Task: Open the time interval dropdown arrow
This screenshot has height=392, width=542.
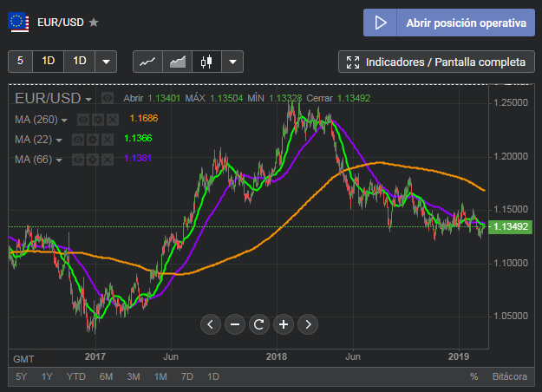Action: tap(106, 62)
